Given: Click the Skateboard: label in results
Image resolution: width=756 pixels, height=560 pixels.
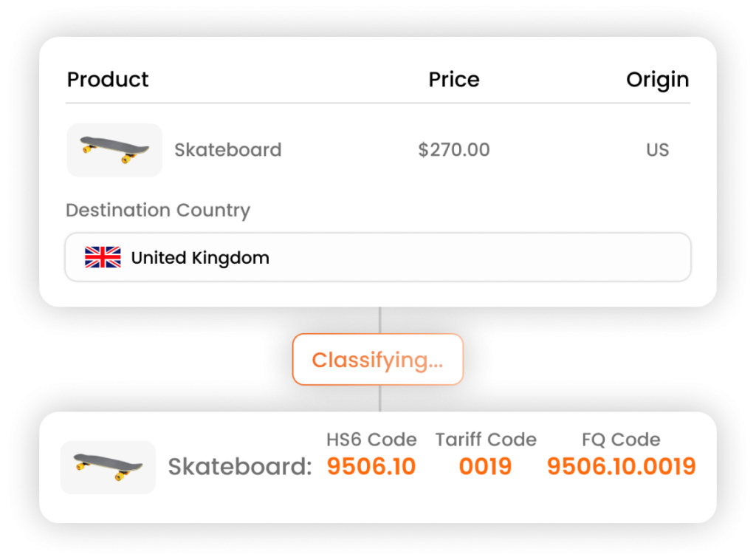Looking at the screenshot, I should pyautogui.click(x=240, y=467).
